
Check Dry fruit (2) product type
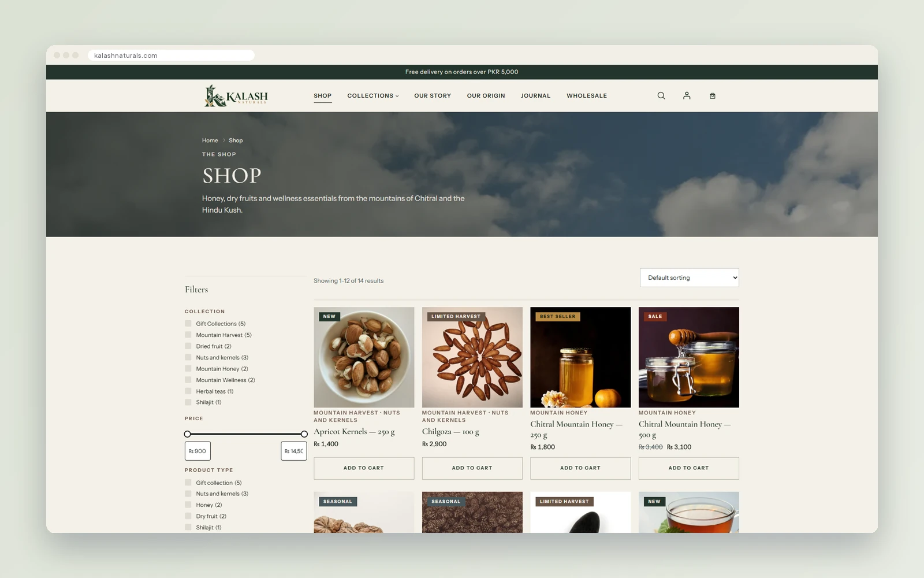pos(188,516)
